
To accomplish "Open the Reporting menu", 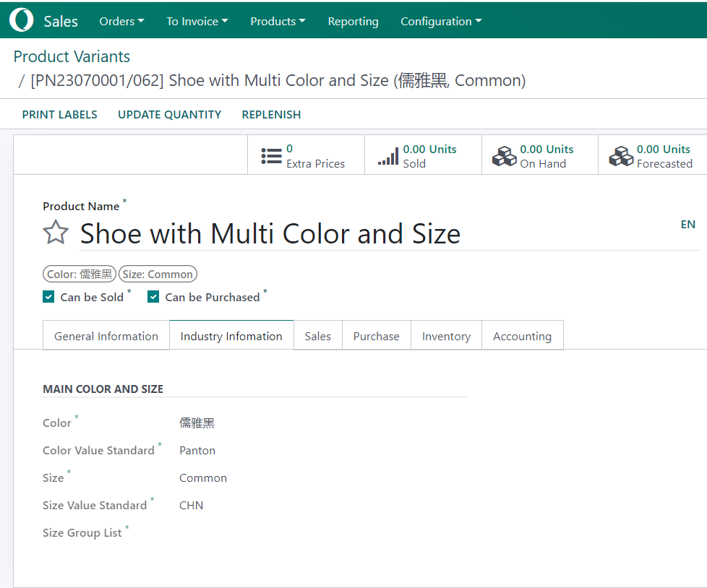I will click(353, 22).
